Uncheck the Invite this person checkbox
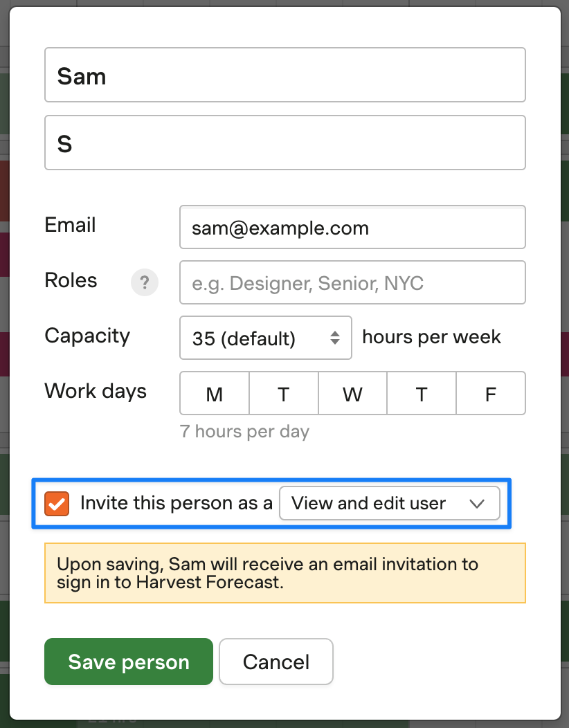Image resolution: width=569 pixels, height=728 pixels. pyautogui.click(x=57, y=504)
